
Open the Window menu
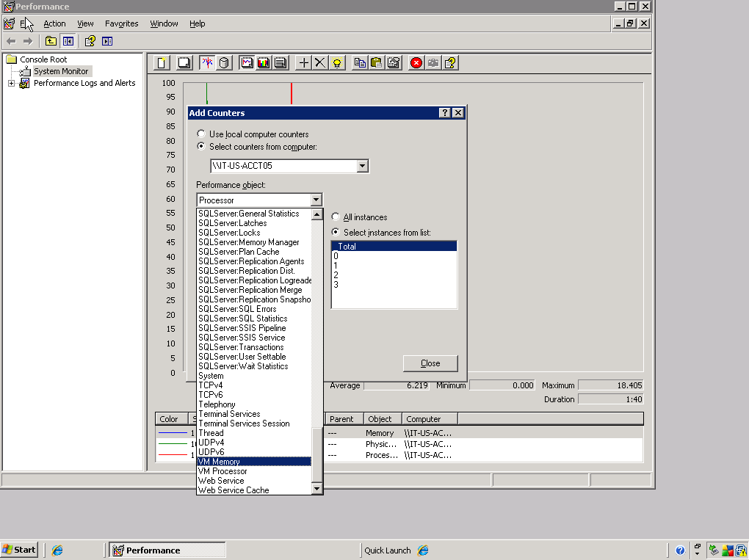(164, 23)
